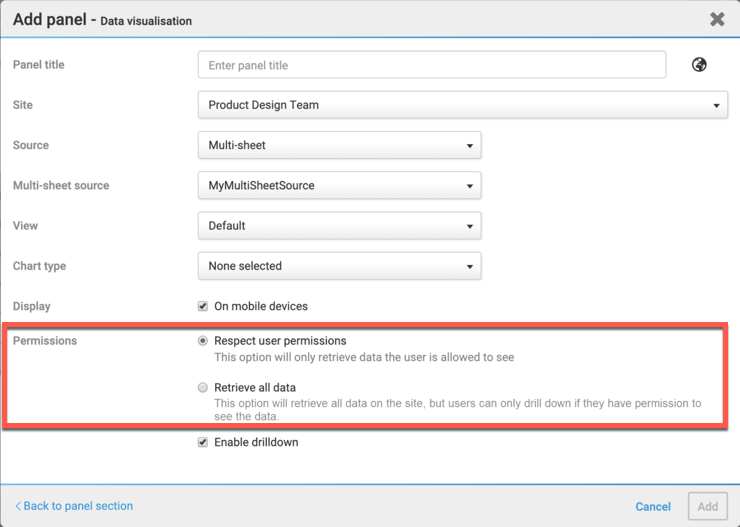Click the Source dropdown caret arrow
Screen dimensions: 740x527
click(470, 146)
